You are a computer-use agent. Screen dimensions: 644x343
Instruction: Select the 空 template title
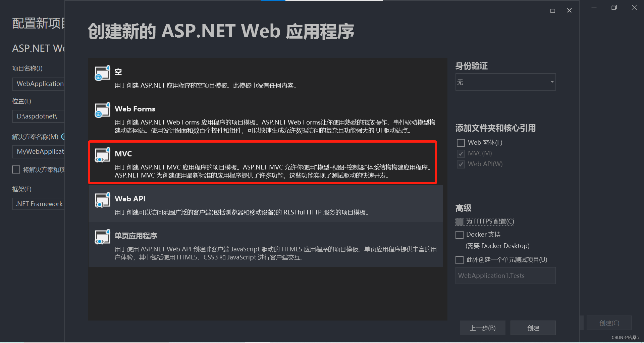coord(118,72)
